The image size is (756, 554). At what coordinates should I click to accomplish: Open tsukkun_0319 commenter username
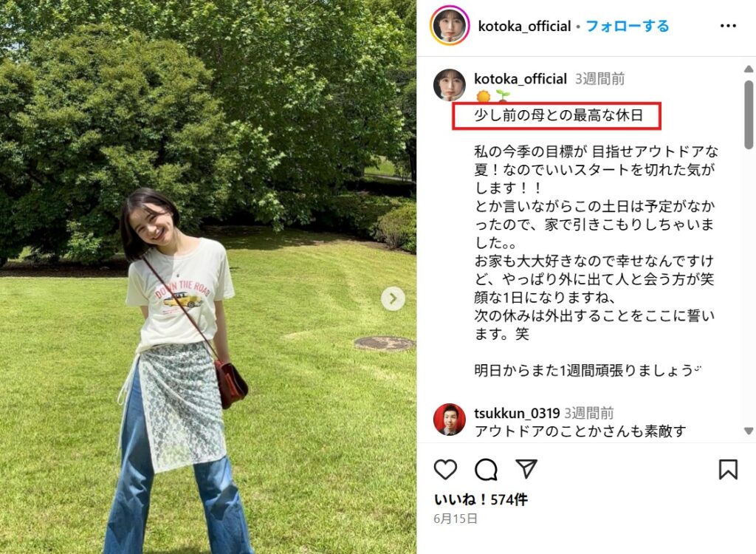517,413
